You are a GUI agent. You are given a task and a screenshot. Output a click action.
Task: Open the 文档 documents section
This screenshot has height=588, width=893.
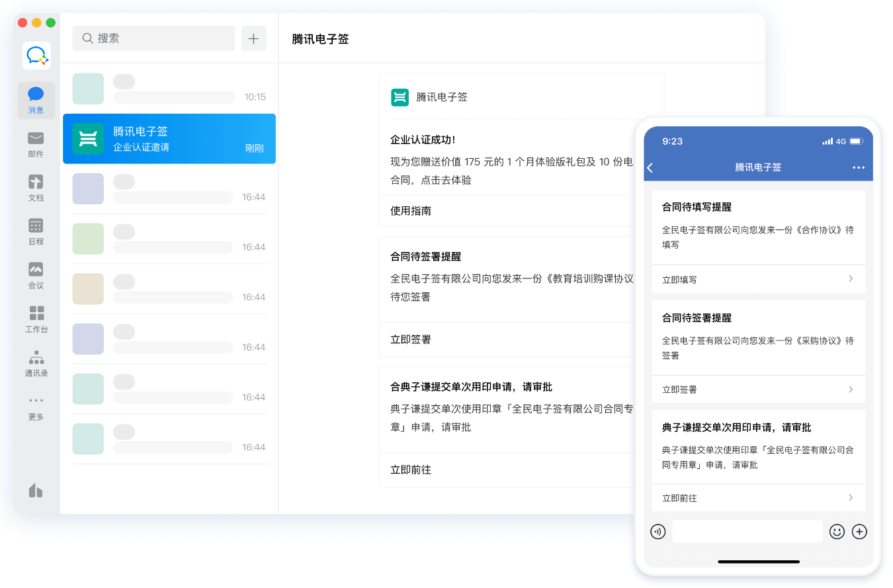(x=36, y=188)
